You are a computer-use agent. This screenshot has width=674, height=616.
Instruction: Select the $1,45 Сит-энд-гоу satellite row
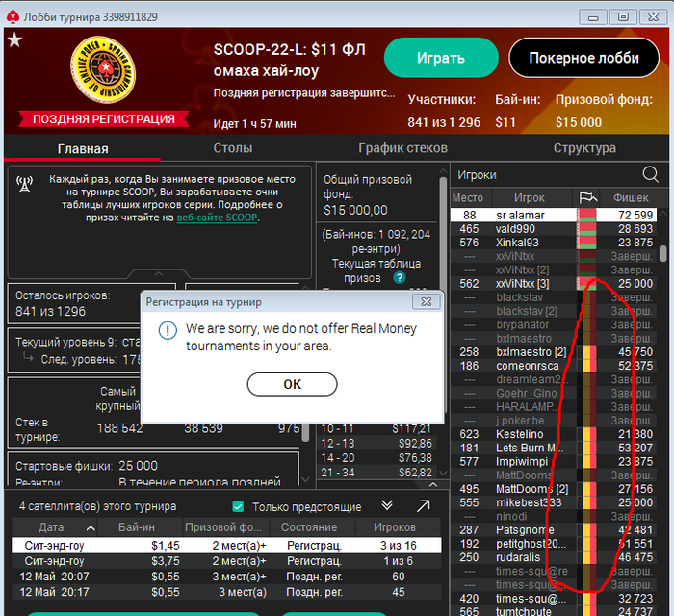point(226,546)
